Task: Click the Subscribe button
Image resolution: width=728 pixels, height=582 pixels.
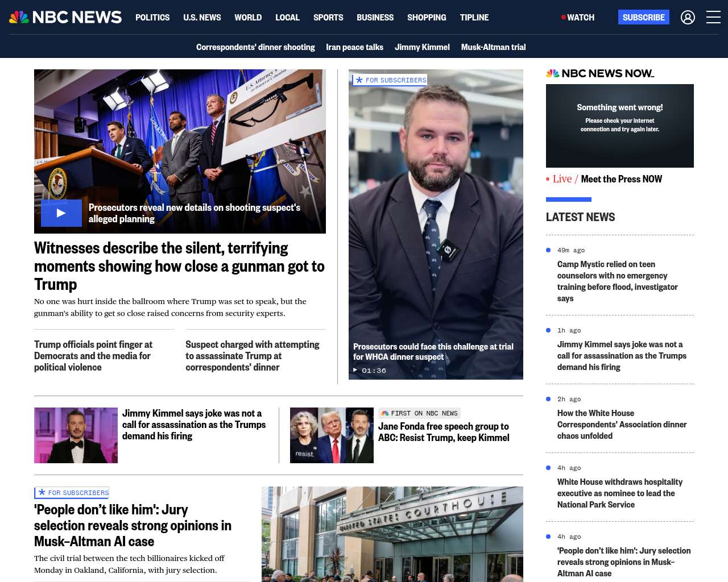Action: (644, 18)
